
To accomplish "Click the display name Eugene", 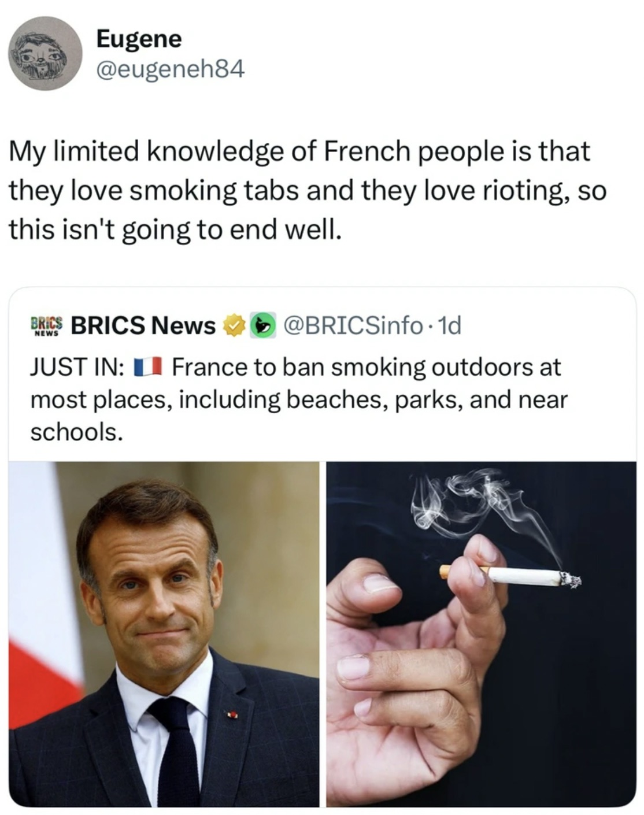I will pyautogui.click(x=139, y=39).
